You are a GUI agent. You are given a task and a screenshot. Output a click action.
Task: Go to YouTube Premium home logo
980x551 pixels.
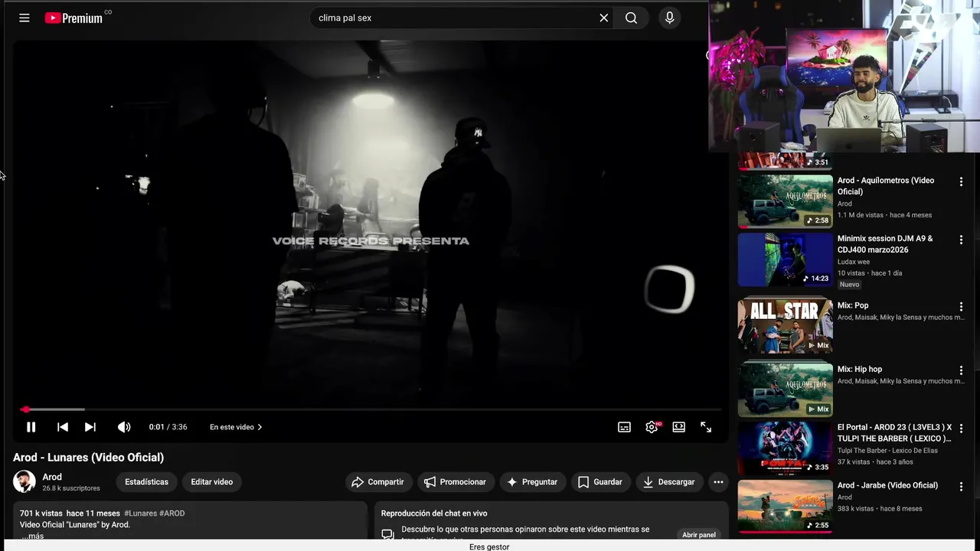point(74,18)
